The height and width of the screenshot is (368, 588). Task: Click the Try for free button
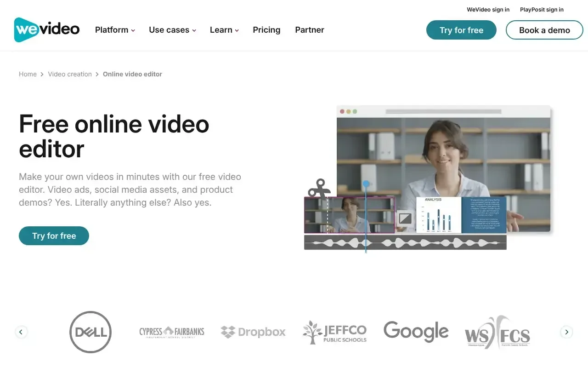(x=461, y=30)
